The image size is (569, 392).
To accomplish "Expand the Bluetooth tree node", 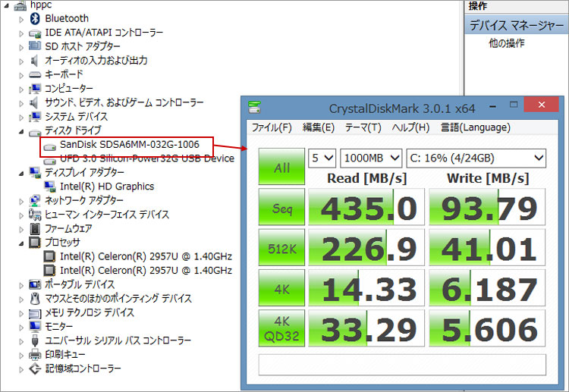I will click(21, 18).
